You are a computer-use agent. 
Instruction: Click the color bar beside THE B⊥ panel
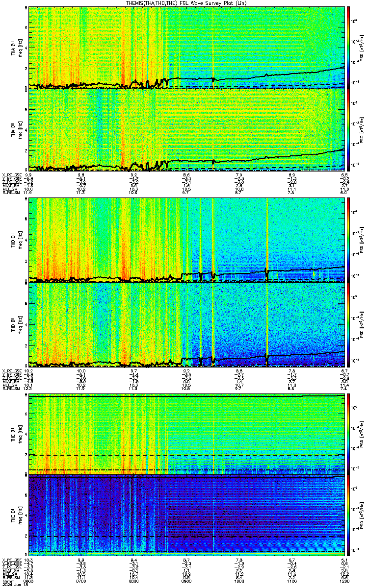(348, 434)
